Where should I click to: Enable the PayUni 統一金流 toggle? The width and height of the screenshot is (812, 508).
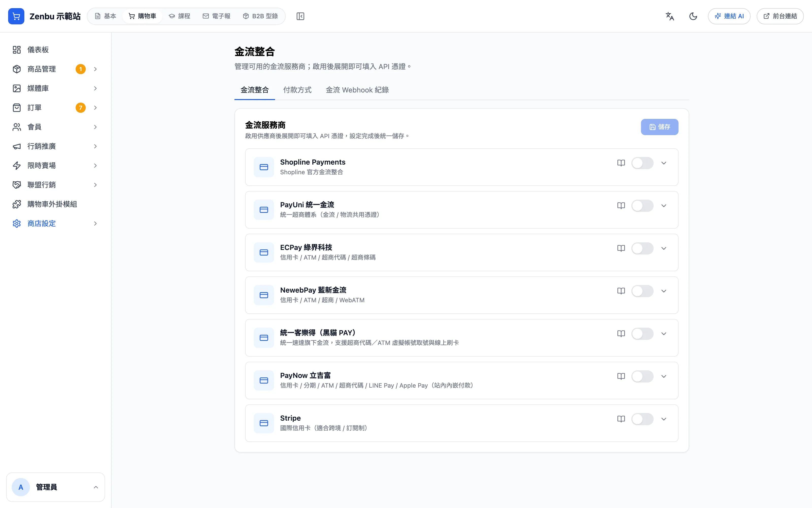coord(642,206)
